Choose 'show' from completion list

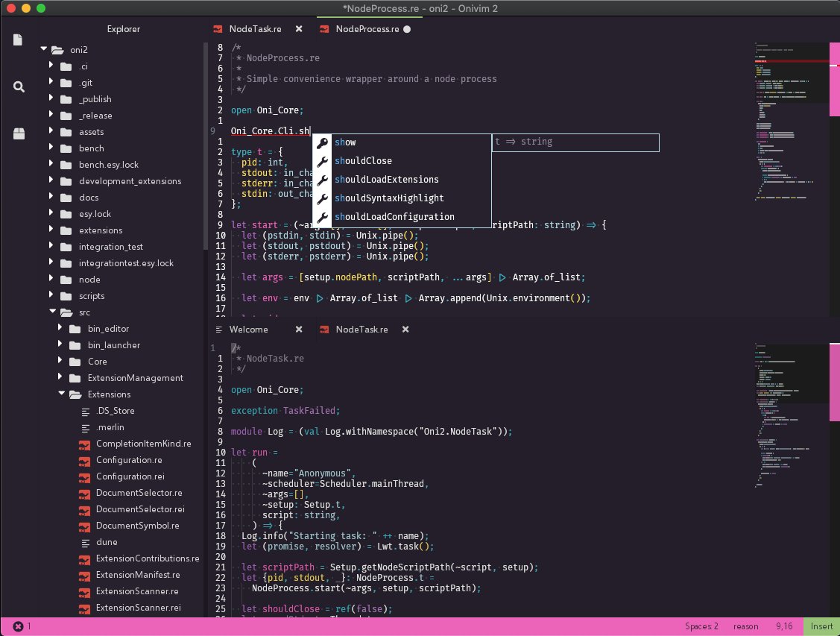[x=402, y=142]
